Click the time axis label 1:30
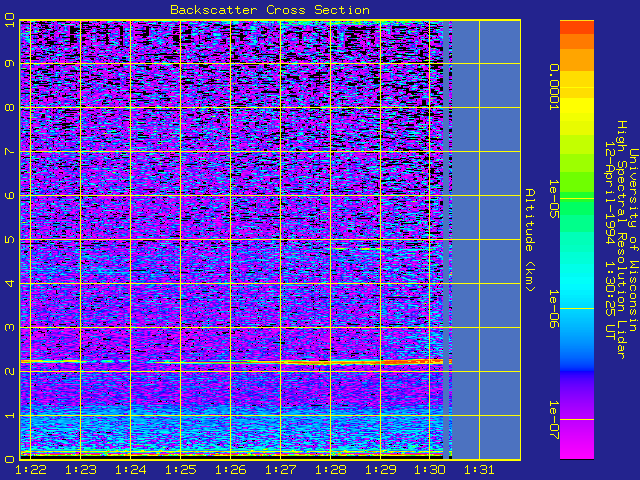This screenshot has height=480, width=640. coord(430,470)
